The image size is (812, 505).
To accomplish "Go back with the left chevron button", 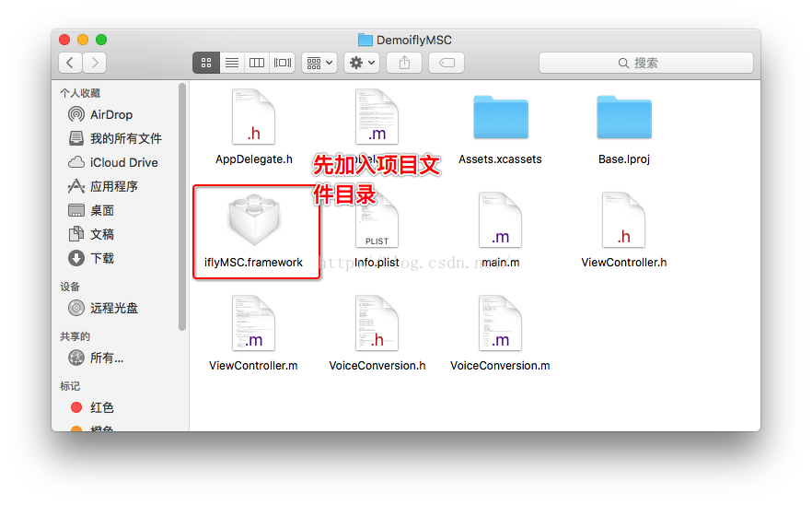I will (x=70, y=63).
